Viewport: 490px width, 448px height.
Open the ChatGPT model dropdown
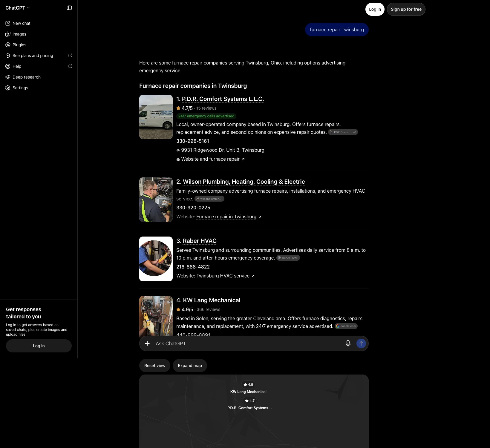pyautogui.click(x=17, y=8)
